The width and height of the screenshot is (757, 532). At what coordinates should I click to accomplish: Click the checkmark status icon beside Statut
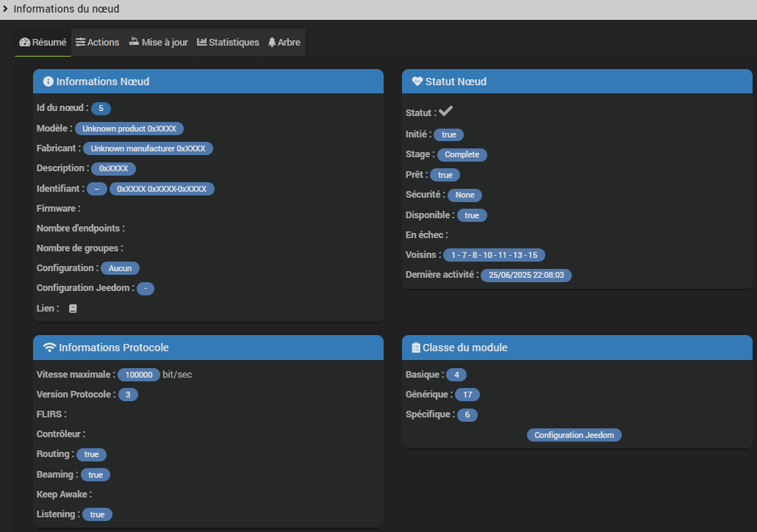coord(445,112)
